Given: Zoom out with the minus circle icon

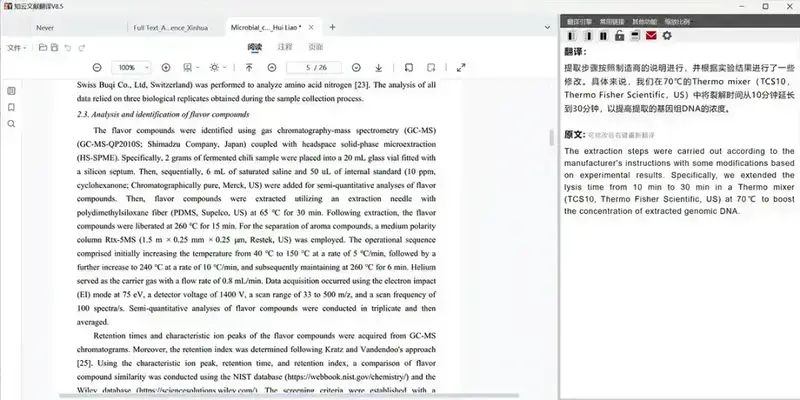Looking at the screenshot, I should pos(97,67).
